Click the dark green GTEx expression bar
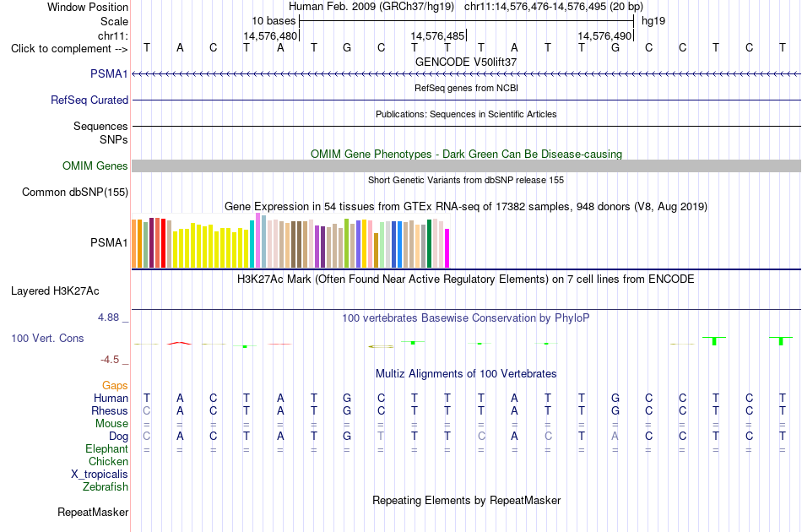 (x=429, y=243)
